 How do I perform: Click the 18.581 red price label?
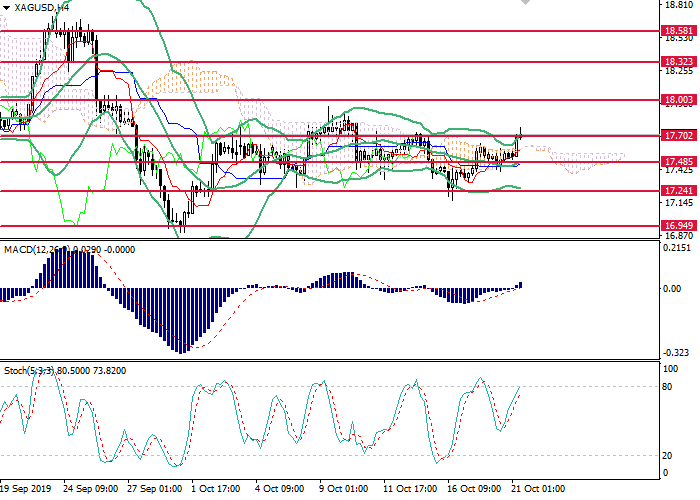(677, 32)
